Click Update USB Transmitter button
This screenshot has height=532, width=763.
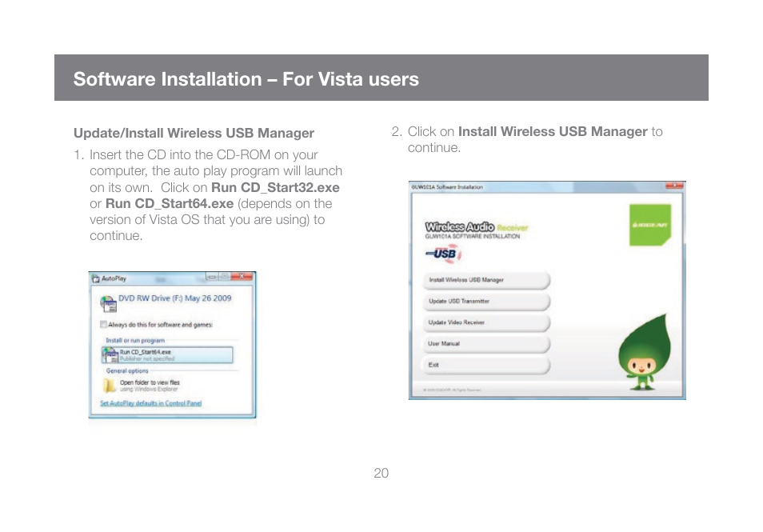486,302
